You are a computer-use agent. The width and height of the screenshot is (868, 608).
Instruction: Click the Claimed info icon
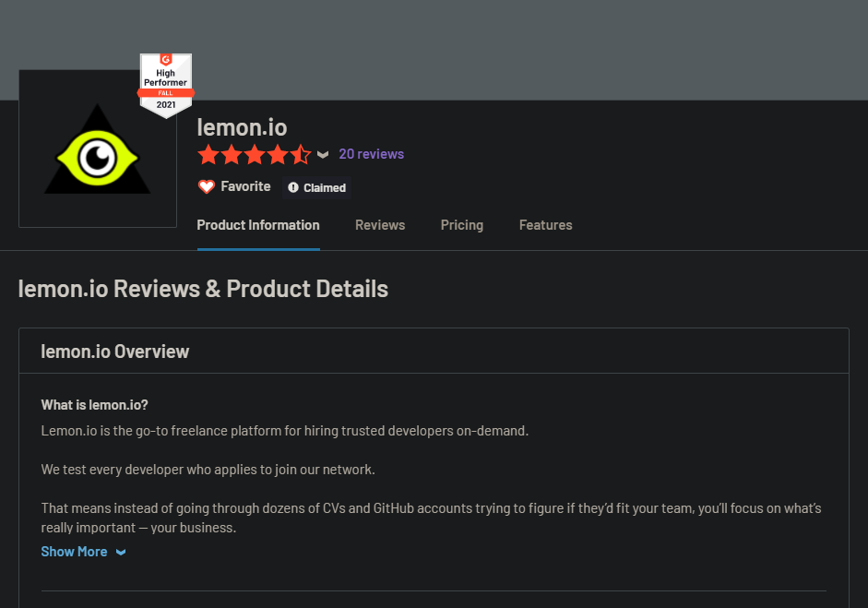293,187
